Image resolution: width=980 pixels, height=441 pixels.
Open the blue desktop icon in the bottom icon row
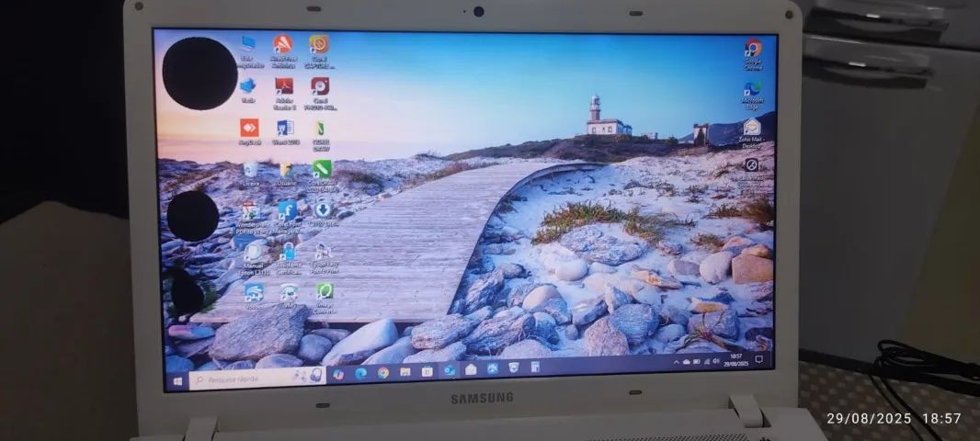254,292
